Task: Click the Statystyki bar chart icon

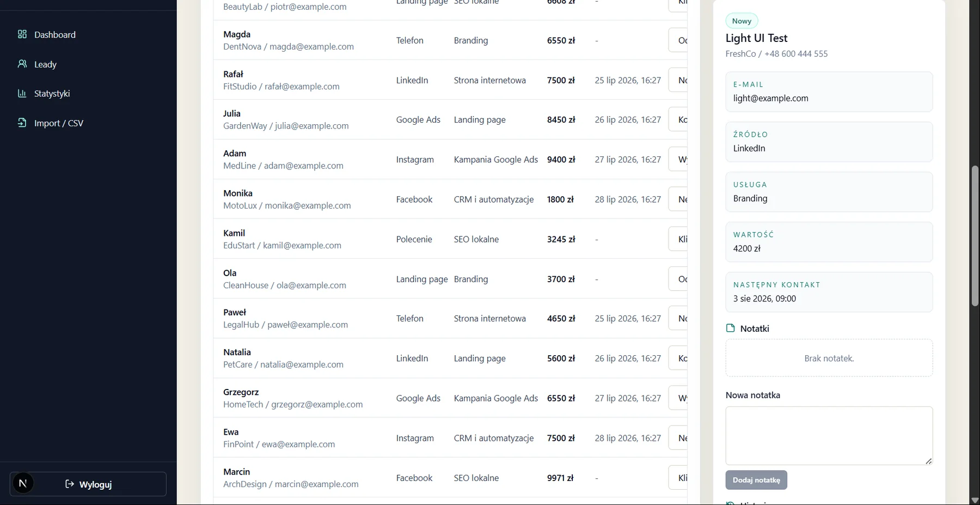Action: tap(22, 93)
